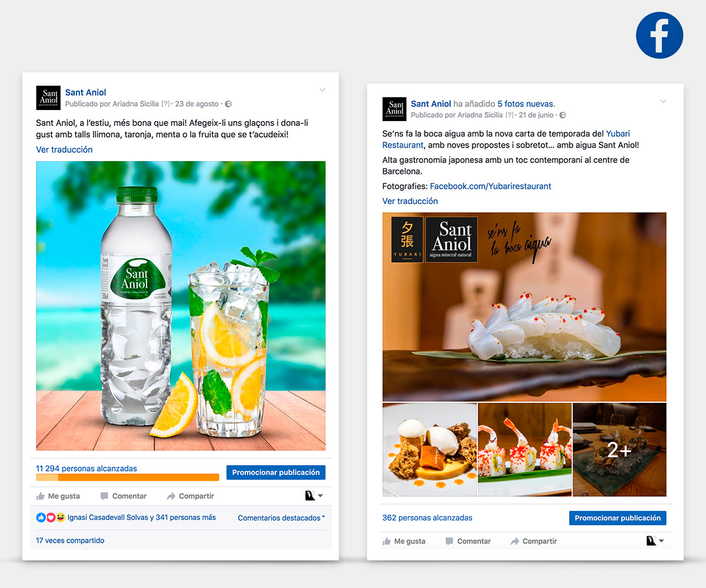Click Ver traducción in the 23 de agosto post
The image size is (706, 588).
pyautogui.click(x=65, y=150)
